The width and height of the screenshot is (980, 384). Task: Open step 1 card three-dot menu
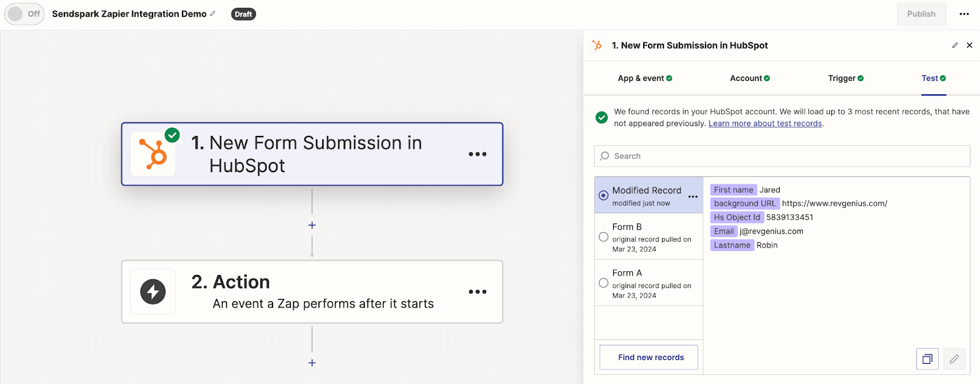(x=478, y=154)
